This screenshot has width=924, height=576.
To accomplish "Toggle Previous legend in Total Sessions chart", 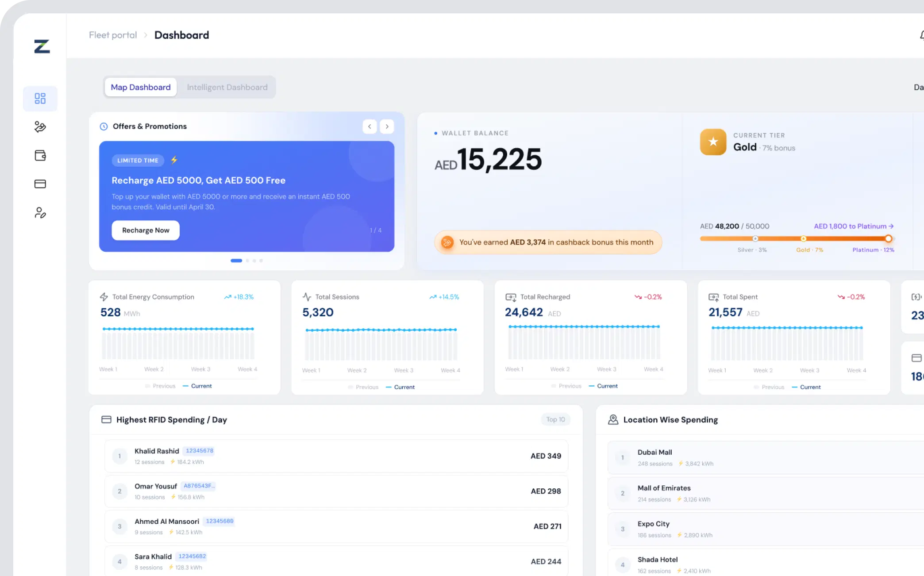I will pyautogui.click(x=363, y=387).
